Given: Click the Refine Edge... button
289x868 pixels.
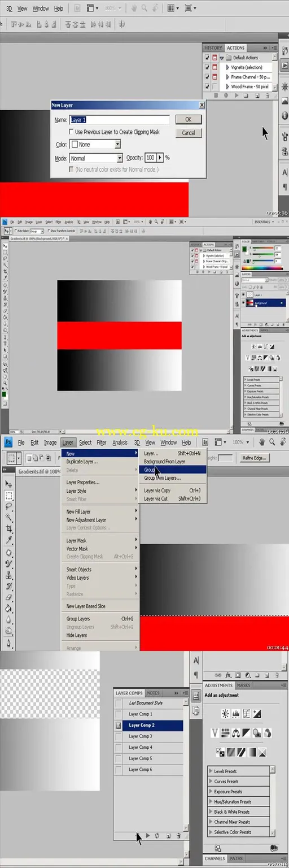Looking at the screenshot, I should tap(255, 458).
